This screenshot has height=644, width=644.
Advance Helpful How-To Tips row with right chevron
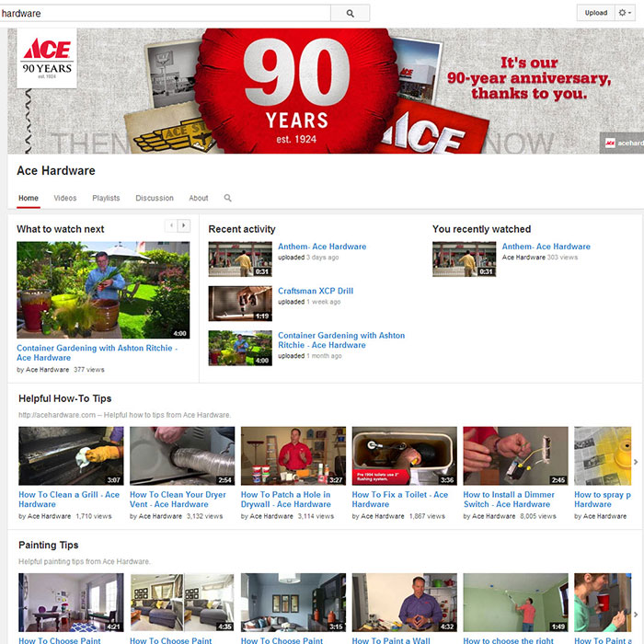[x=636, y=462]
